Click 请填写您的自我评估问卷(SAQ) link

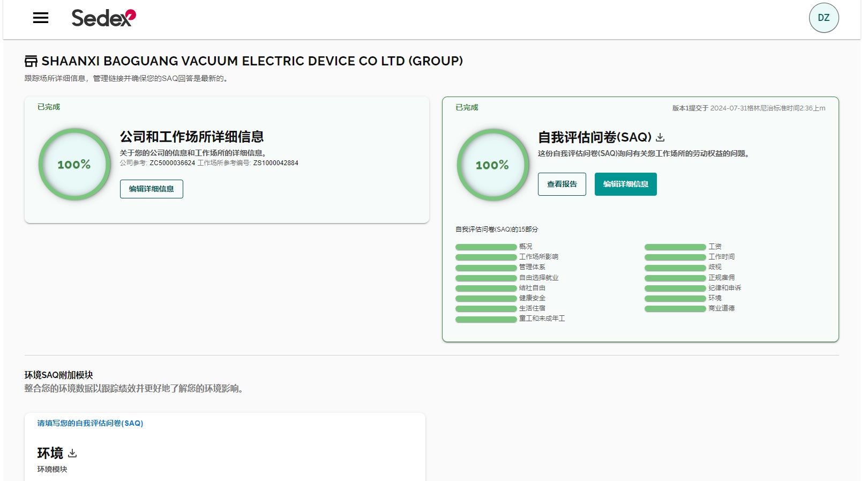90,423
